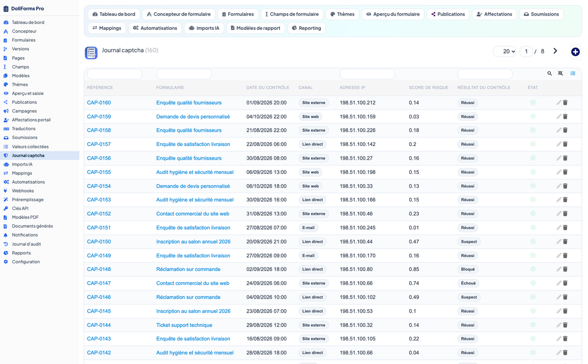Click the current page number field
The width and height of the screenshot is (588, 364).
point(526,51)
